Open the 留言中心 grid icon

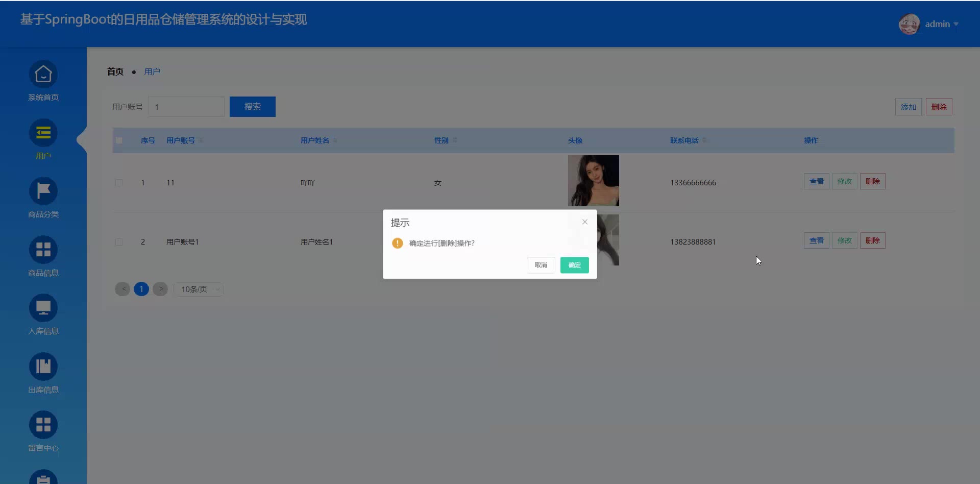43,425
